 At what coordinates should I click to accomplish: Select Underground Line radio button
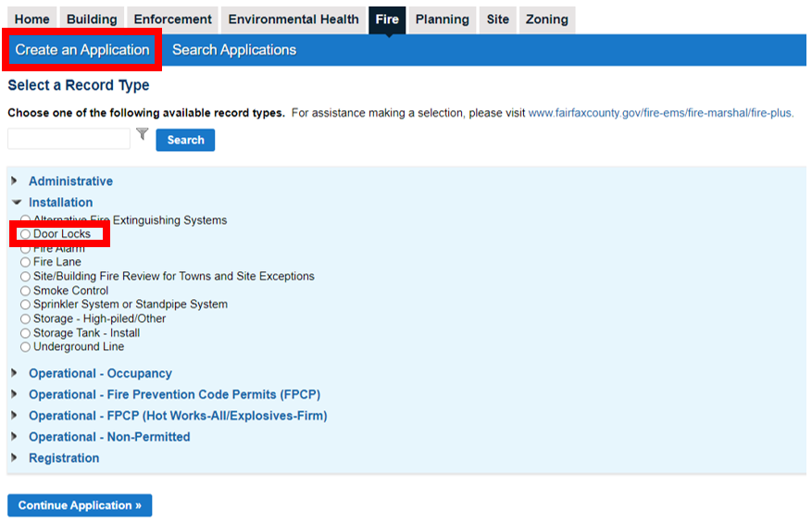point(26,347)
